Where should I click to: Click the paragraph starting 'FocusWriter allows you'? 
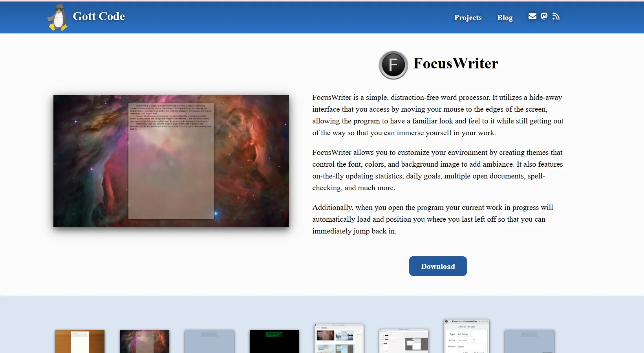coord(438,170)
